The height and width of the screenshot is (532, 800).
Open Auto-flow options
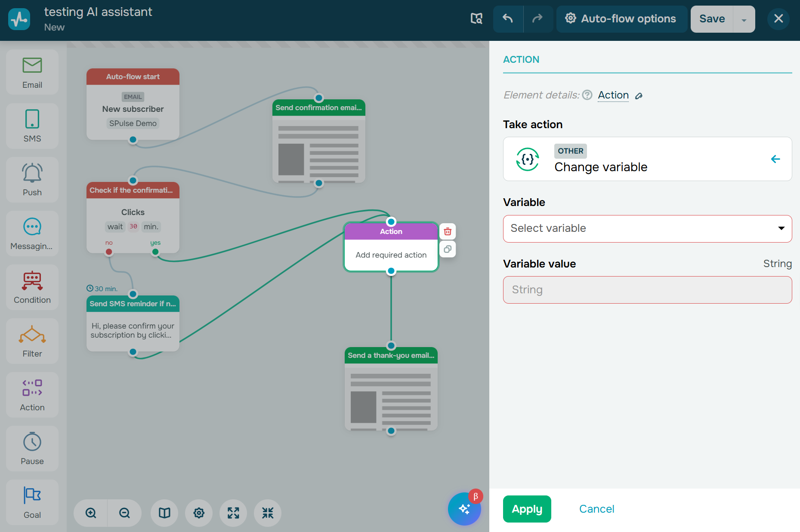[x=621, y=19]
